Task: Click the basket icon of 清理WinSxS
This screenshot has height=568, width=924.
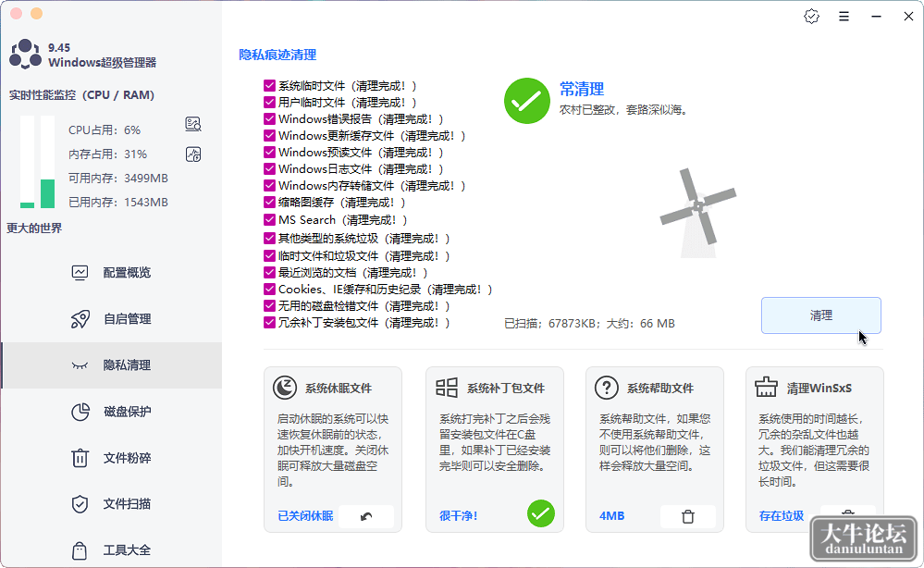Action: click(x=766, y=387)
